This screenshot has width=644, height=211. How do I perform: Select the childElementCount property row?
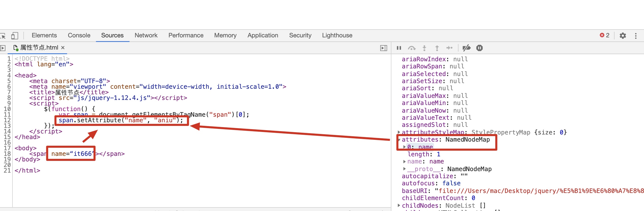pyautogui.click(x=438, y=198)
